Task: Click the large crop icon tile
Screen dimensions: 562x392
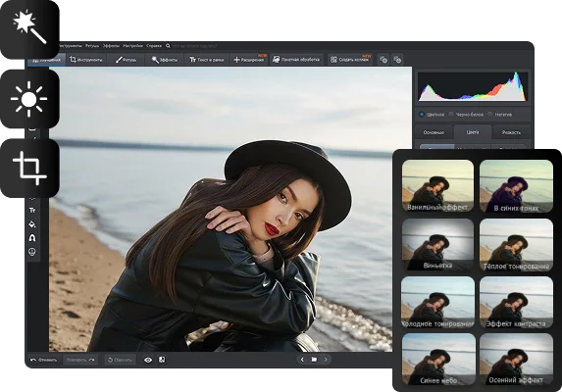Action: (29, 169)
